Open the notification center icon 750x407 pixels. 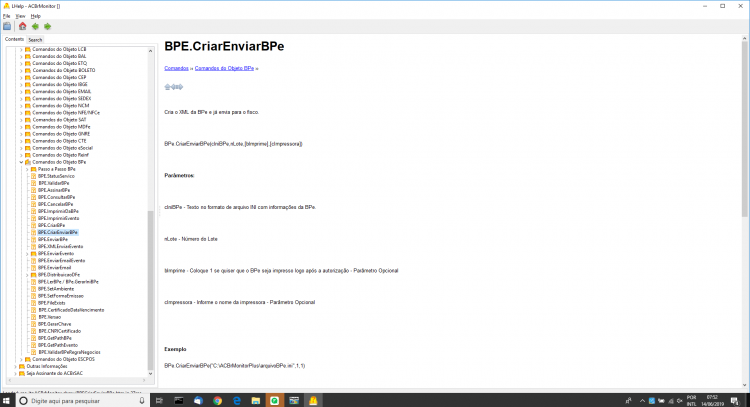(x=735, y=400)
